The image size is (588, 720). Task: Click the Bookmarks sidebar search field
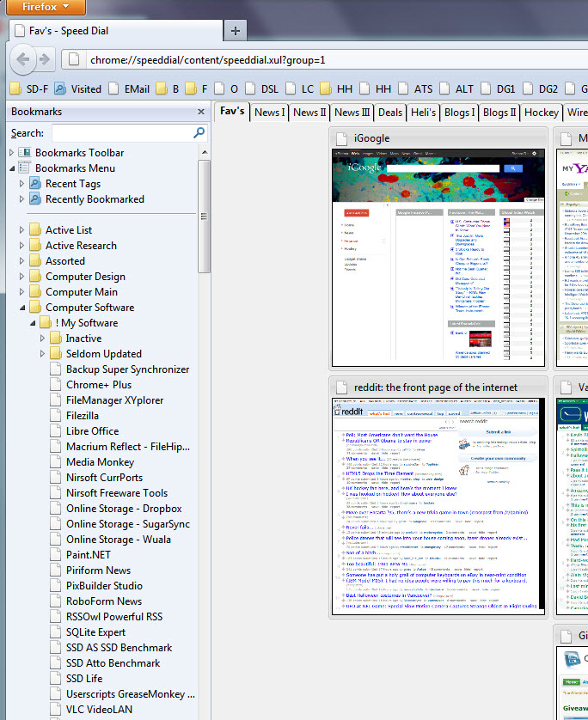pyautogui.click(x=120, y=133)
